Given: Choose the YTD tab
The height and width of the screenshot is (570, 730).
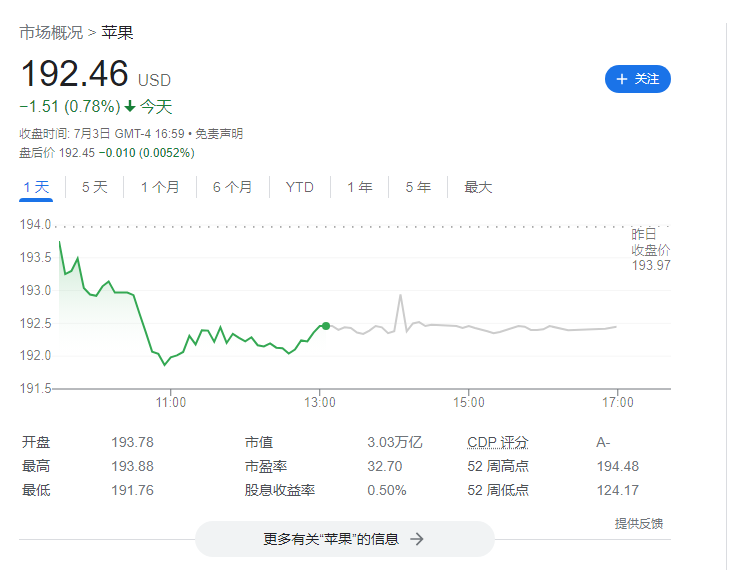Looking at the screenshot, I should tap(299, 187).
